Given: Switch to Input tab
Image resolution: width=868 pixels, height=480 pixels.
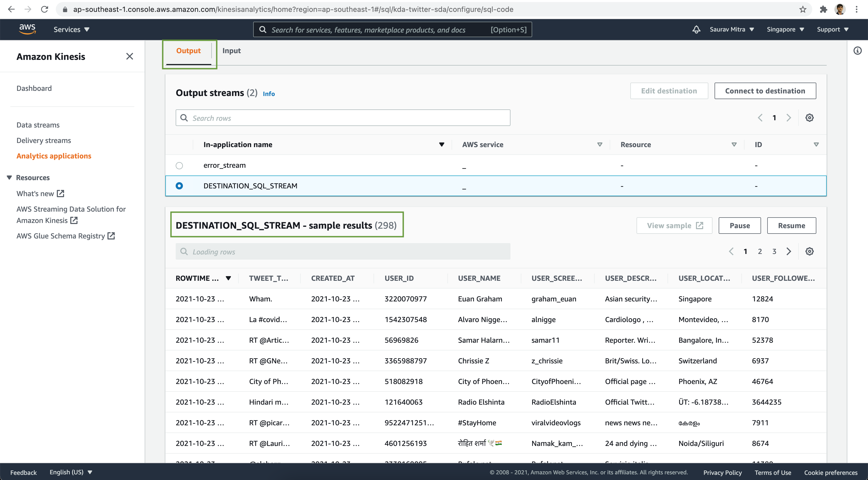Looking at the screenshot, I should pyautogui.click(x=231, y=51).
